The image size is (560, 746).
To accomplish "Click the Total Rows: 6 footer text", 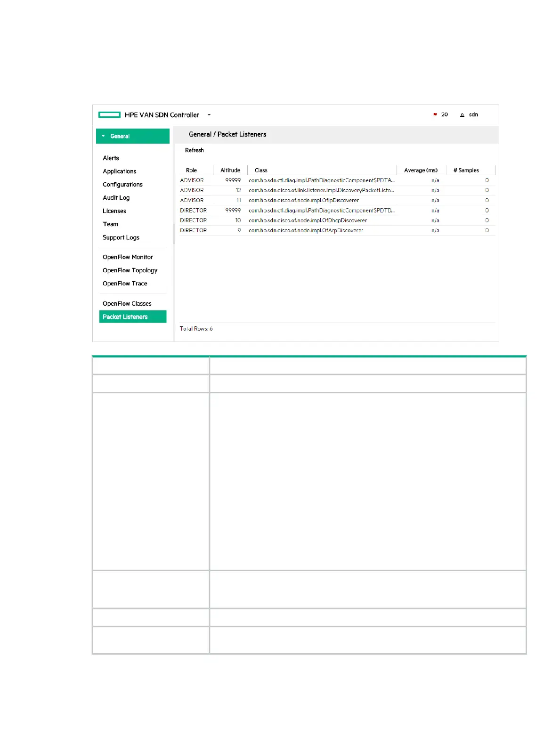I will (196, 329).
